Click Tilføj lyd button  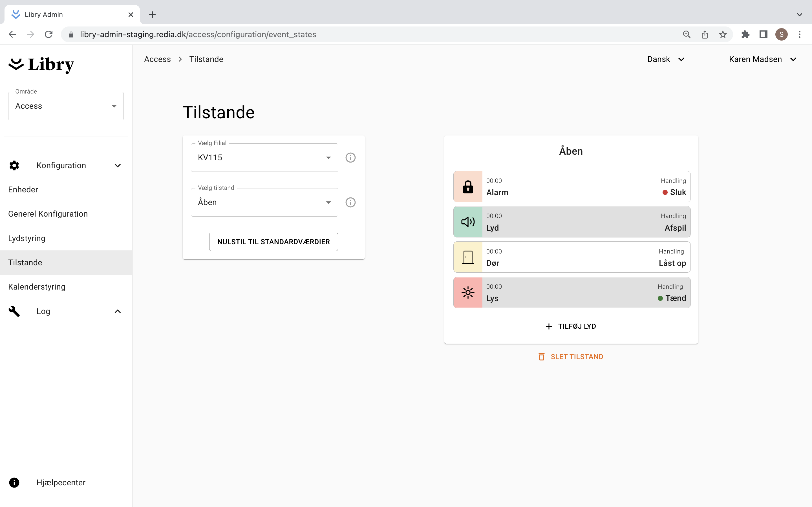pyautogui.click(x=571, y=326)
